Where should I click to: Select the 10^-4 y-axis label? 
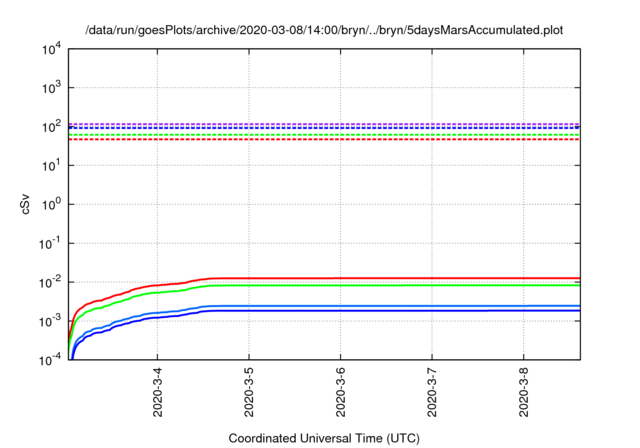coord(50,360)
